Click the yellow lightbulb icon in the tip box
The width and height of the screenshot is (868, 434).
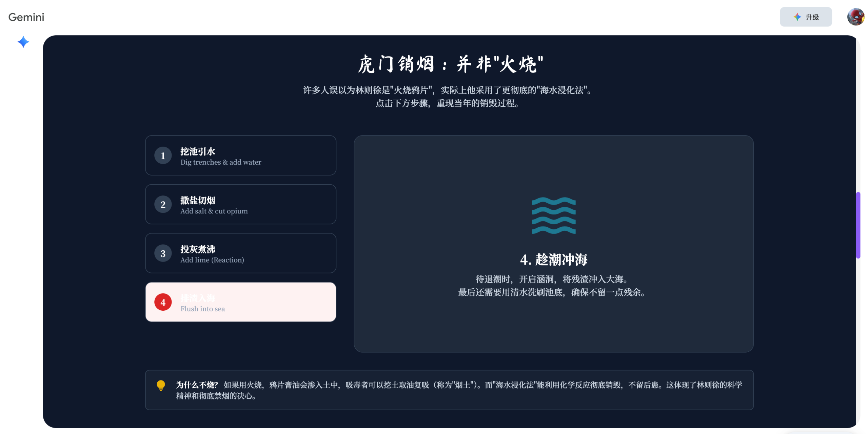click(161, 385)
